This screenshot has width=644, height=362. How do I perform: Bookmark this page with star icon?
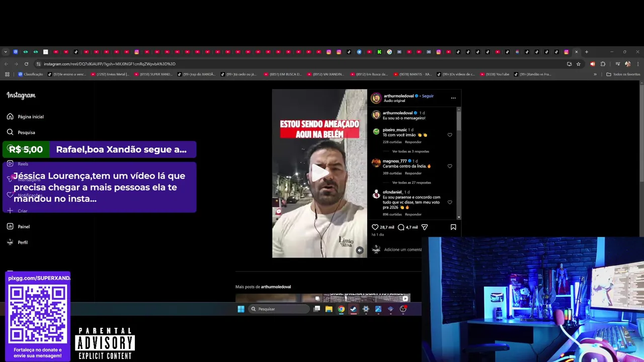click(579, 64)
